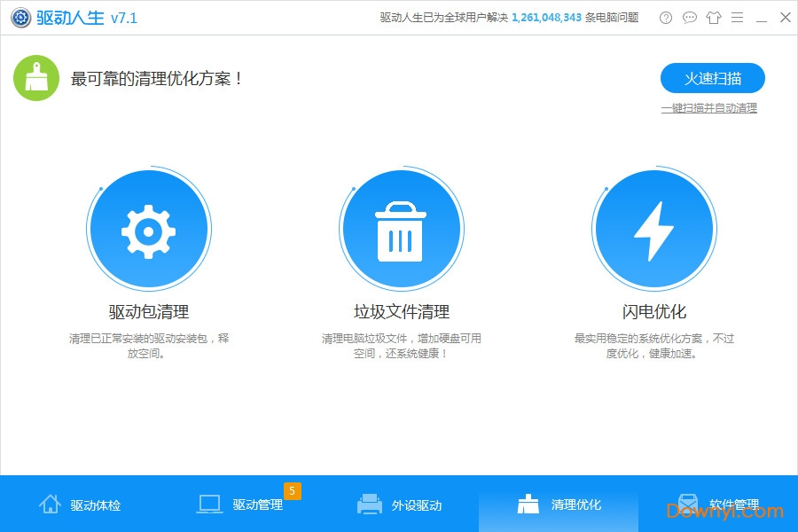Viewport: 798px width, 532px height.
Task: Click the 驱动人生 logo icon
Action: tap(20, 16)
